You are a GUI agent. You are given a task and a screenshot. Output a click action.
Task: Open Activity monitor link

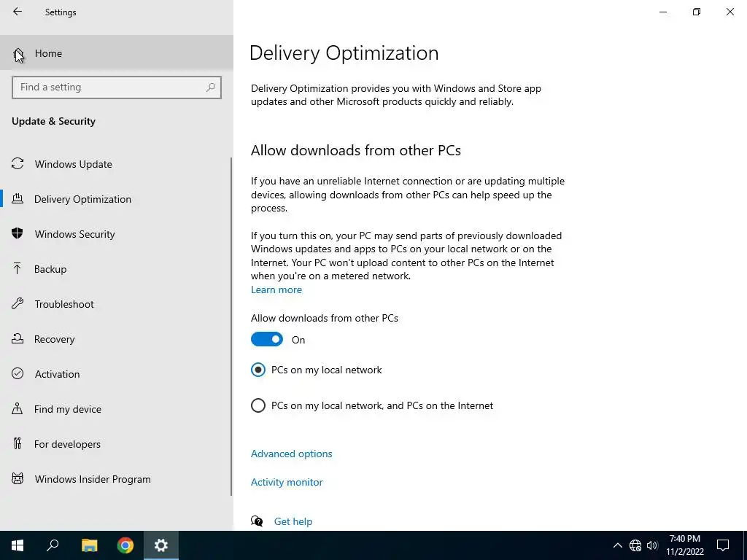pos(287,482)
